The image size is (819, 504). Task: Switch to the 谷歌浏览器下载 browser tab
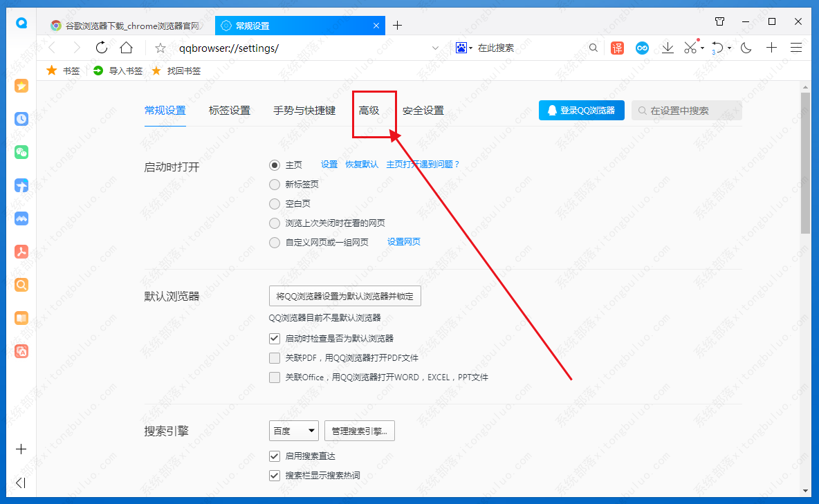point(125,26)
